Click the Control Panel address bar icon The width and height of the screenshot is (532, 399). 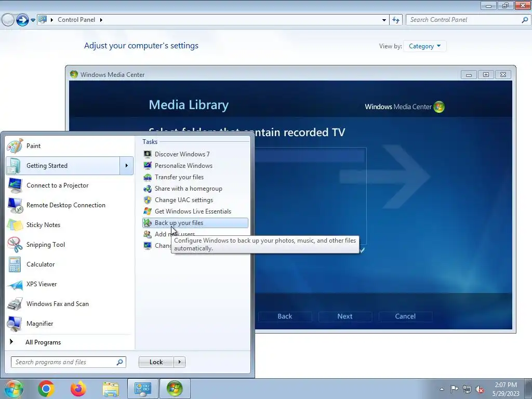coord(43,19)
